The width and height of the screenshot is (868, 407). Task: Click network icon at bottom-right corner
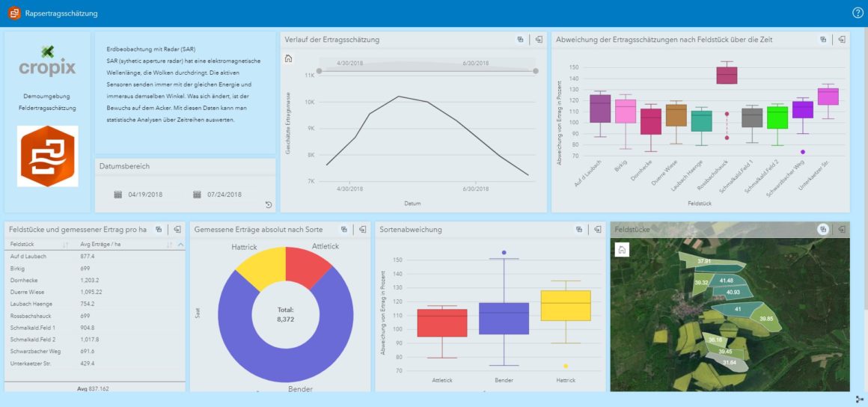859,400
